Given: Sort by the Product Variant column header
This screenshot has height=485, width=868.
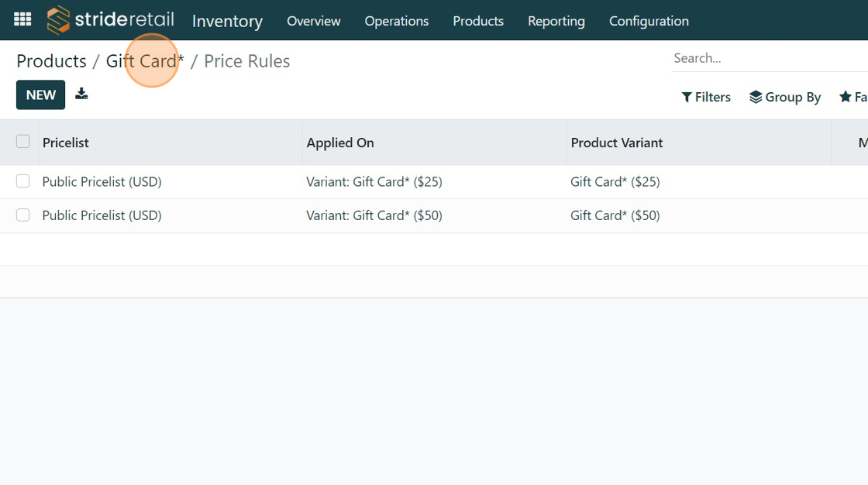Looking at the screenshot, I should tap(616, 143).
